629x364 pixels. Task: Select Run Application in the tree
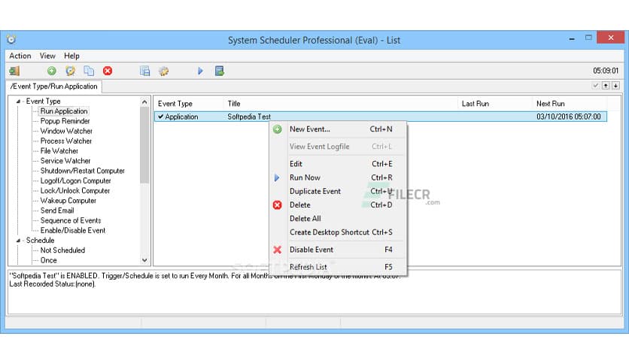point(64,111)
